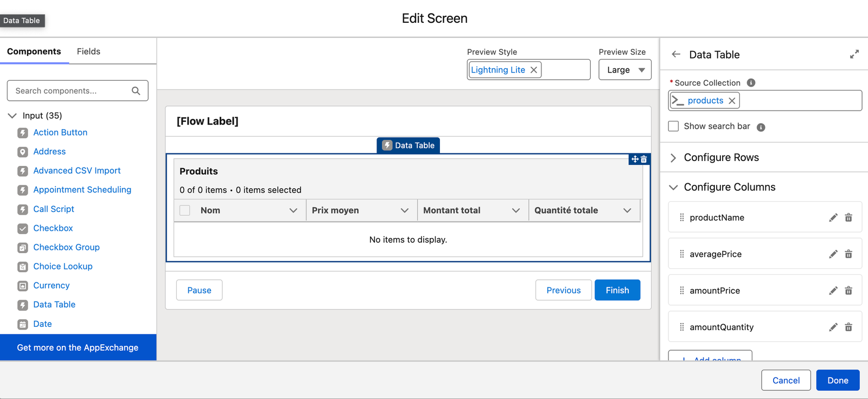The image size is (868, 399).
Task: Remove the products source collection pill
Action: tap(732, 101)
